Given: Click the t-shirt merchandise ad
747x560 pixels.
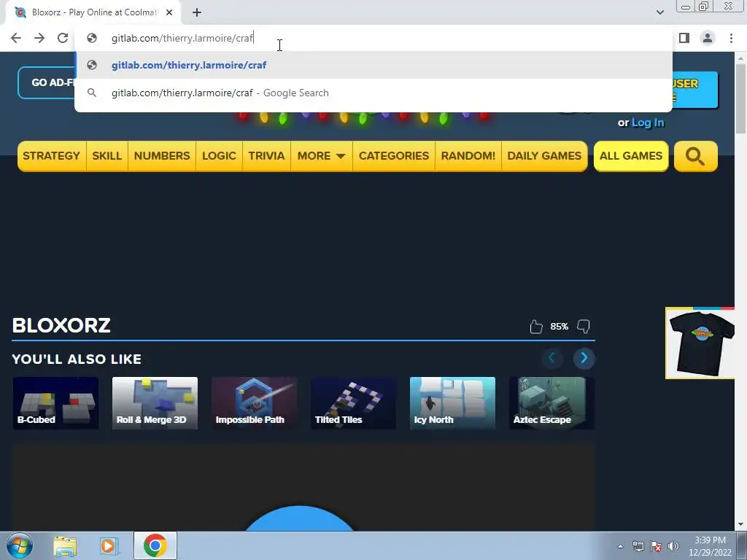Looking at the screenshot, I should click(x=700, y=343).
